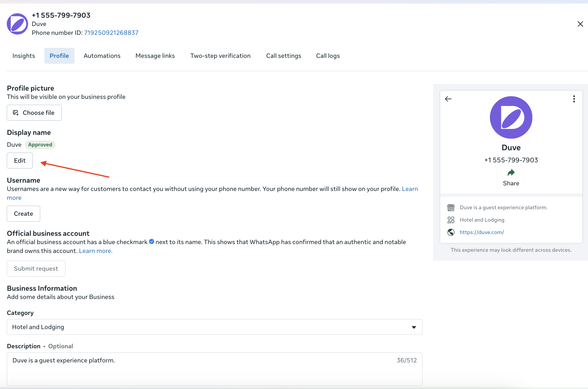
Task: Switch to the Insights tab
Action: pyautogui.click(x=24, y=56)
